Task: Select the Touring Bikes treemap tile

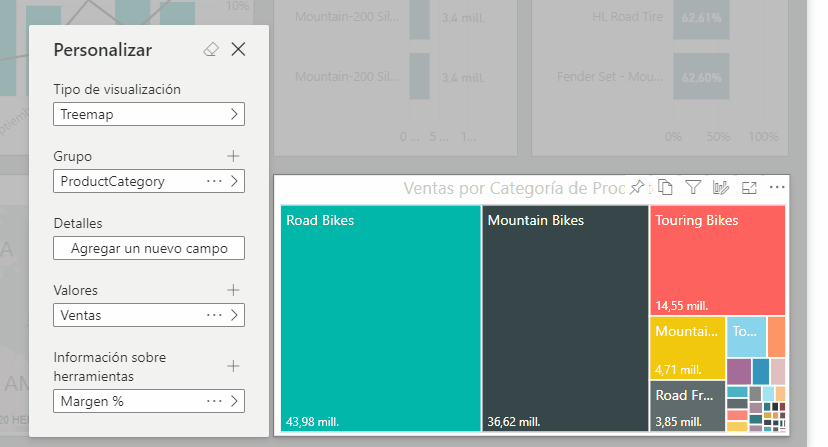Action: (718, 260)
